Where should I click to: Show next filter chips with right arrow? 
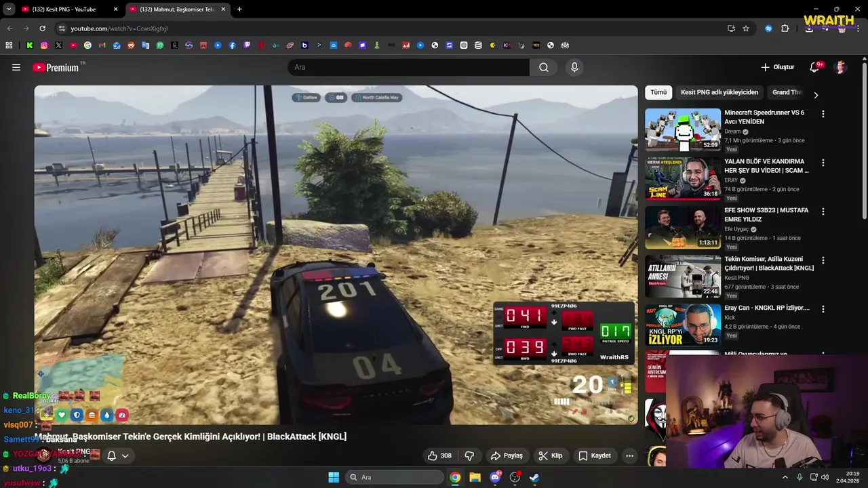(816, 95)
